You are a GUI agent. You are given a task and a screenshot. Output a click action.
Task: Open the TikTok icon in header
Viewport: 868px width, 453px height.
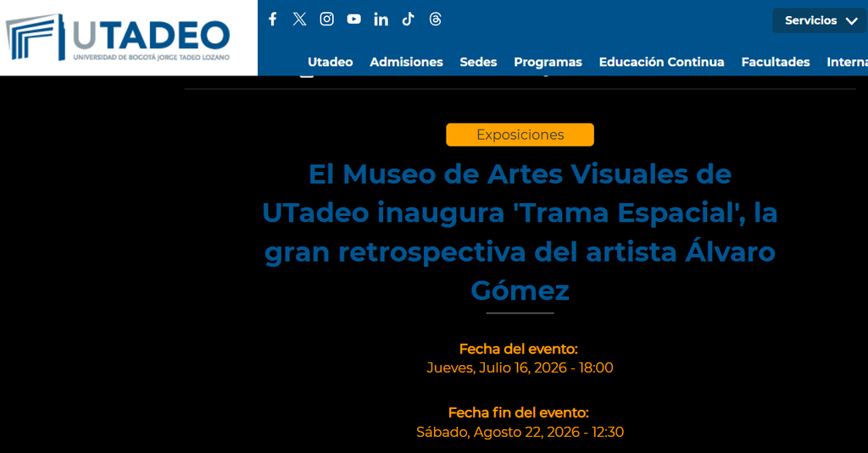408,19
